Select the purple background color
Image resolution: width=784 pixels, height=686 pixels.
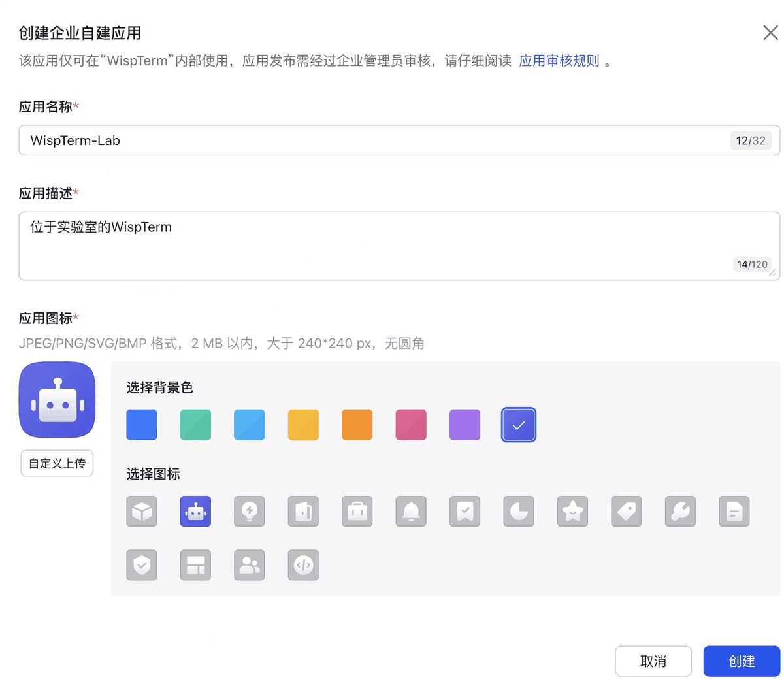click(465, 425)
